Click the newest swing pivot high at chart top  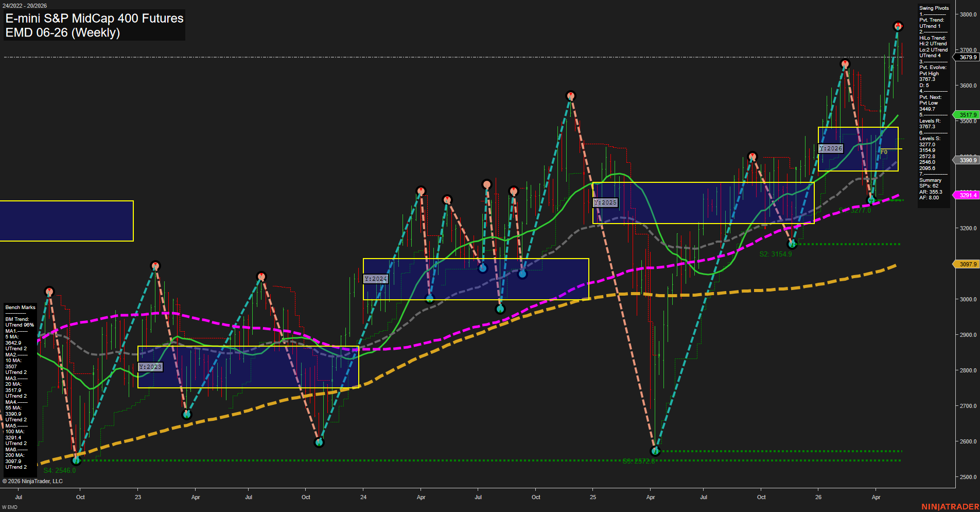(898, 26)
